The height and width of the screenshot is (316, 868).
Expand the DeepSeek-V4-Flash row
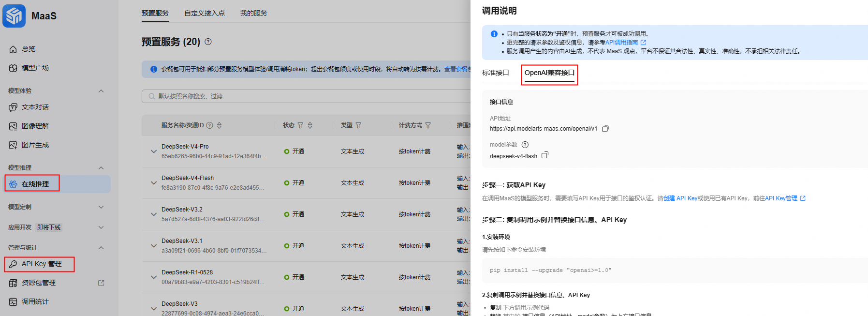pyautogui.click(x=153, y=183)
